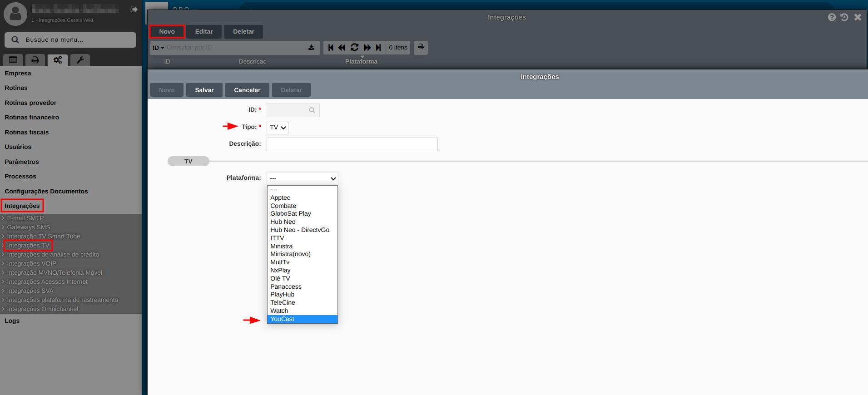Select Panaccess from the platform list
This screenshot has width=868, height=395.
pos(303,287)
